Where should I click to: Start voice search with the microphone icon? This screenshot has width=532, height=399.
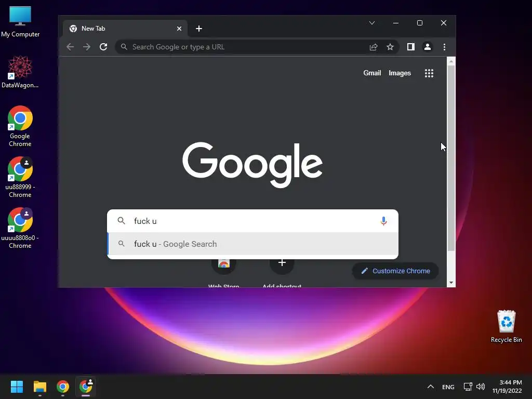tap(384, 221)
